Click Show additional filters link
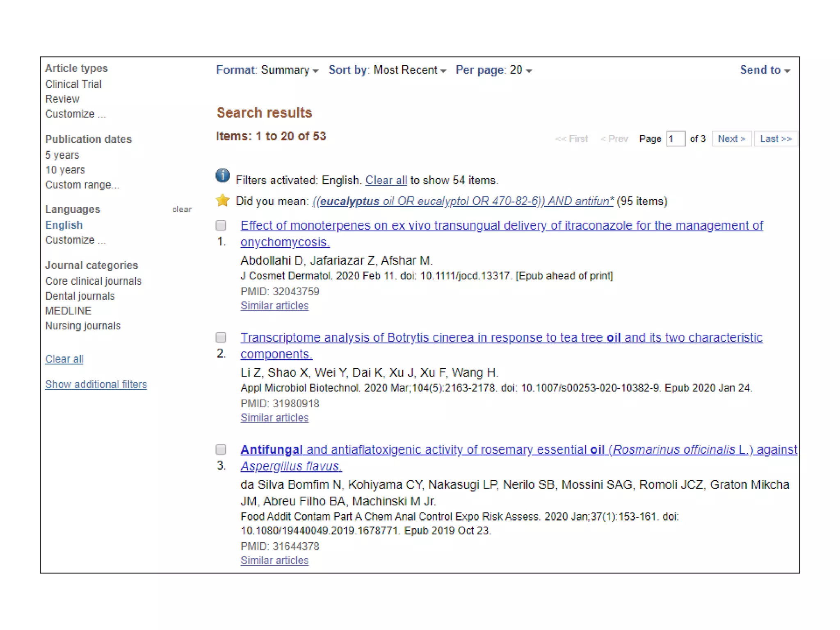Viewport: 840px width, 630px height. click(96, 384)
